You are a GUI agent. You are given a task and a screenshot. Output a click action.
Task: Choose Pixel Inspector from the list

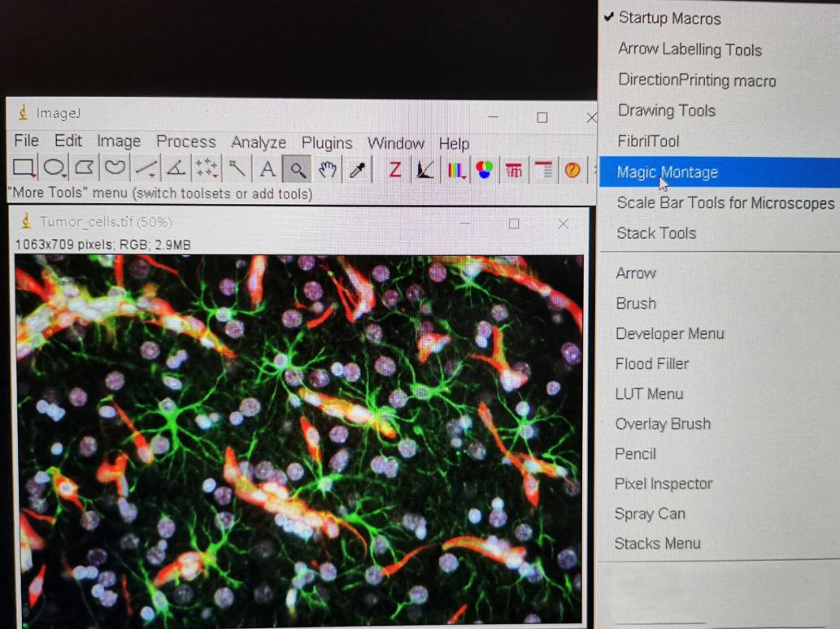[664, 484]
